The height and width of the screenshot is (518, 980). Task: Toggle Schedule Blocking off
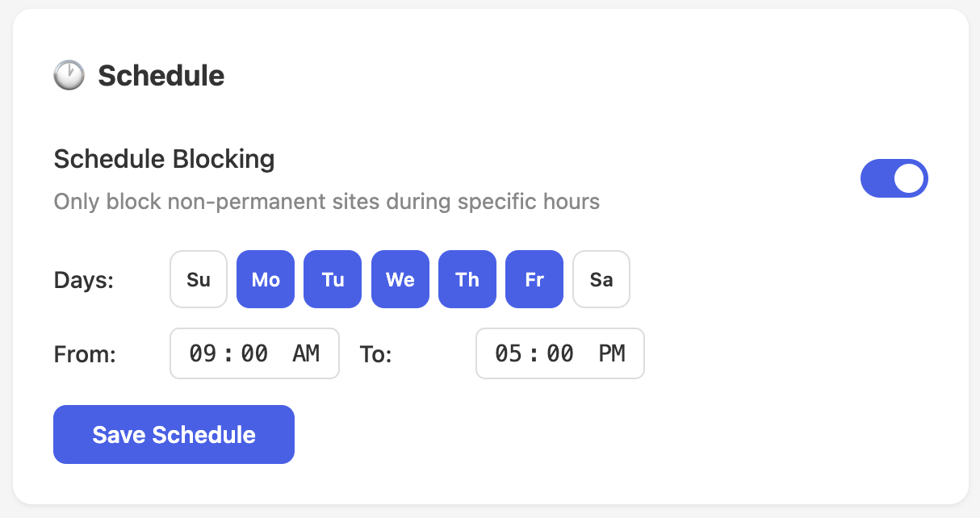[894, 178]
